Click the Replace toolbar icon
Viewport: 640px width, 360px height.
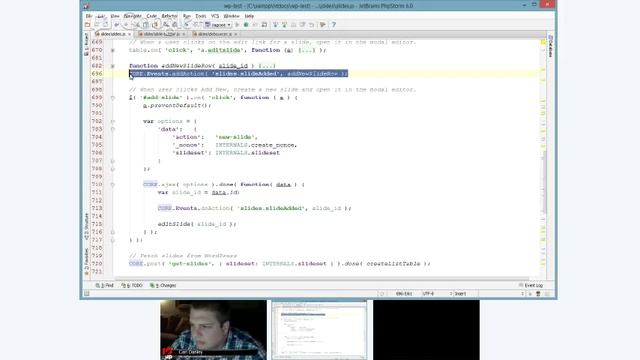click(x=175, y=25)
